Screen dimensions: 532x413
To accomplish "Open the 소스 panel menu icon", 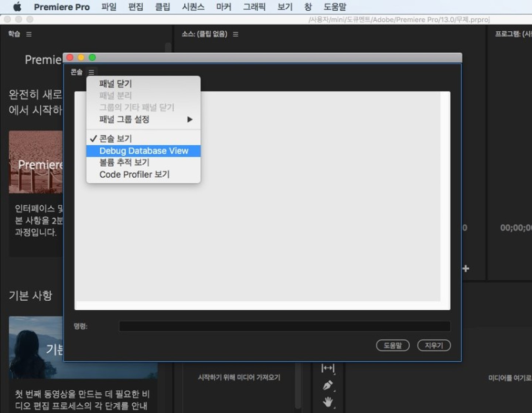I will click(x=235, y=34).
